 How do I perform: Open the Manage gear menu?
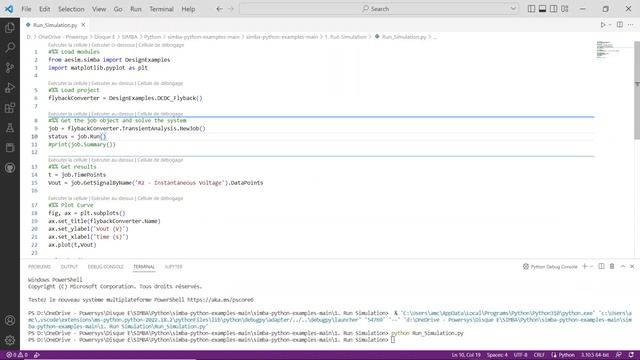pyautogui.click(x=10, y=340)
